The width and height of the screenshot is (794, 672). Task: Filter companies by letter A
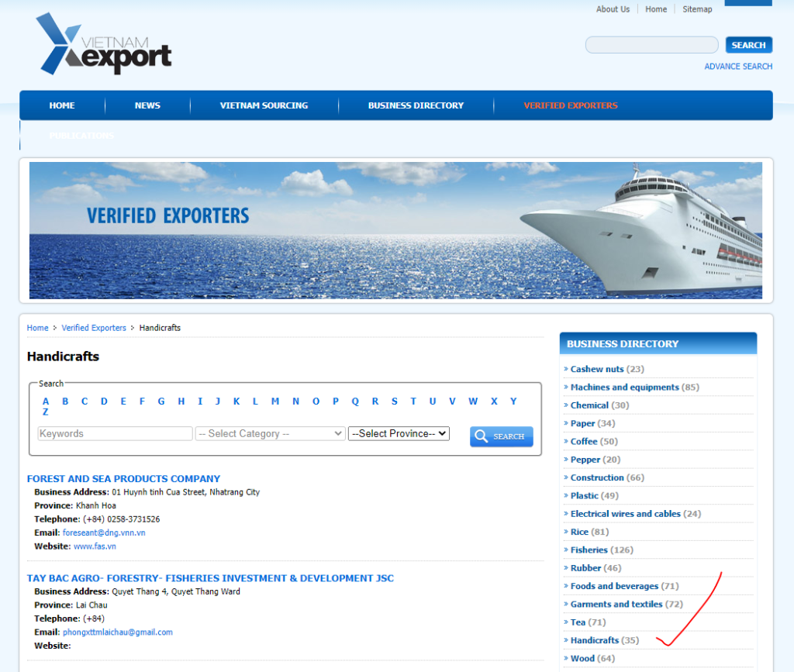[46, 401]
